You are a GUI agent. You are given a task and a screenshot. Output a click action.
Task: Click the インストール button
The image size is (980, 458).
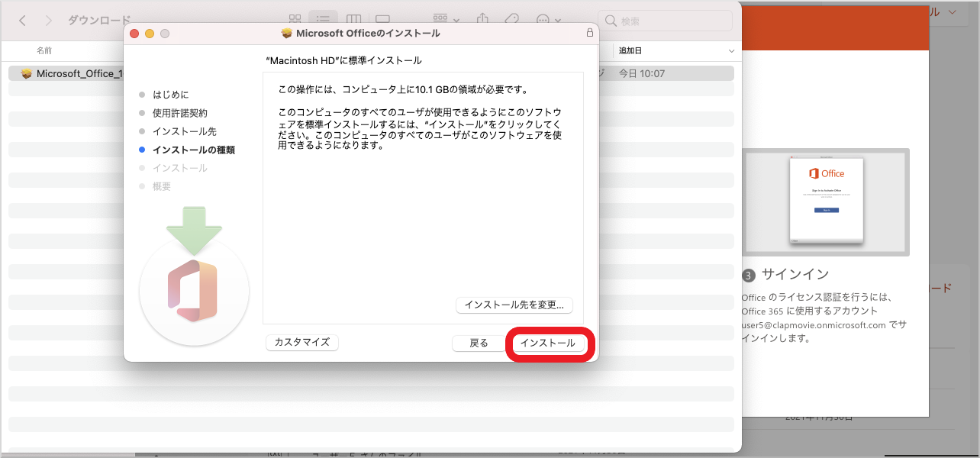pyautogui.click(x=547, y=343)
